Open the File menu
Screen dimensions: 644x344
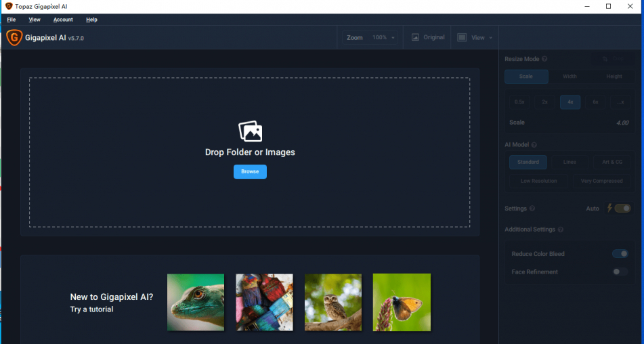(11, 19)
